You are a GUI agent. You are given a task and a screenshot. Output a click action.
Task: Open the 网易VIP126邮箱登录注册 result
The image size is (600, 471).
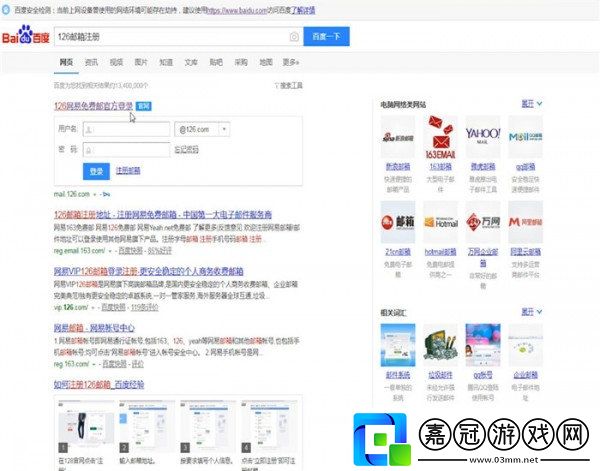pyautogui.click(x=148, y=271)
